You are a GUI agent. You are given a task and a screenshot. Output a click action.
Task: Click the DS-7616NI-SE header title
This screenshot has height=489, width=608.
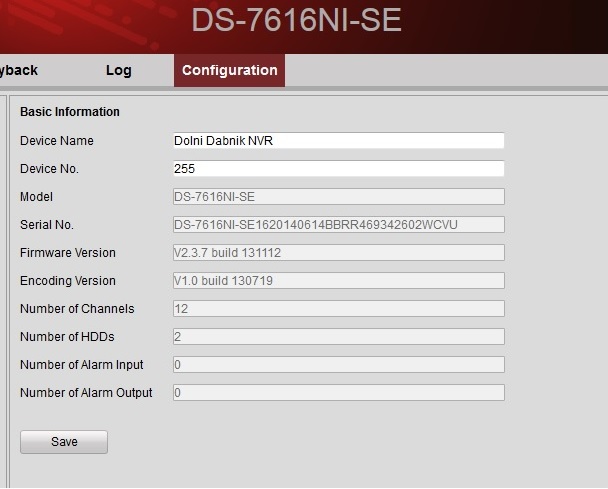[297, 20]
